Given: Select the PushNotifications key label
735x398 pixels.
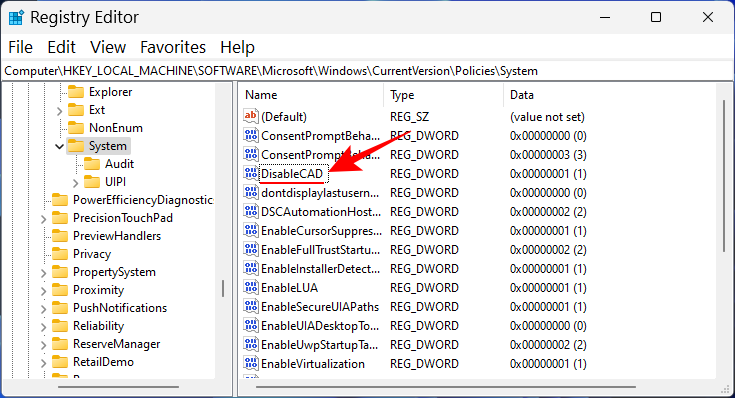Looking at the screenshot, I should pyautogui.click(x=120, y=308).
